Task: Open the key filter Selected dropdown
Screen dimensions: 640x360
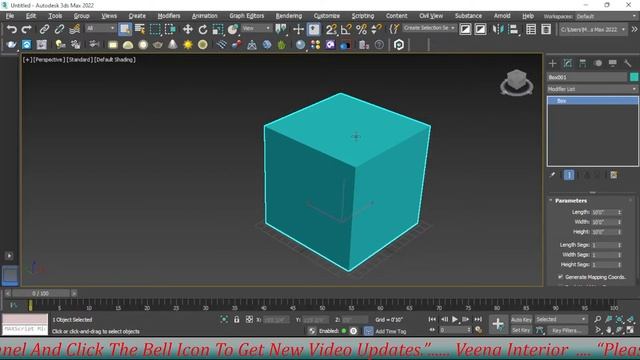Action: pyautogui.click(x=561, y=320)
